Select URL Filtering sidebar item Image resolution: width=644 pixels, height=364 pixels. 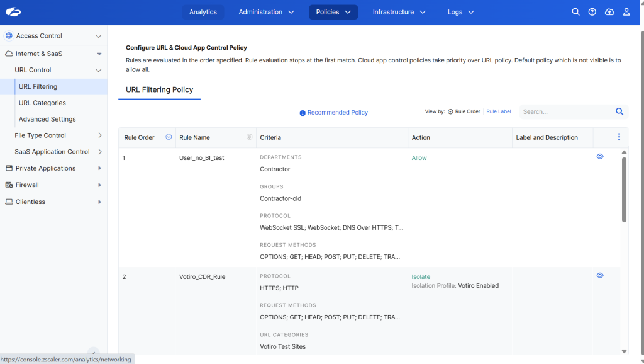click(53, 87)
